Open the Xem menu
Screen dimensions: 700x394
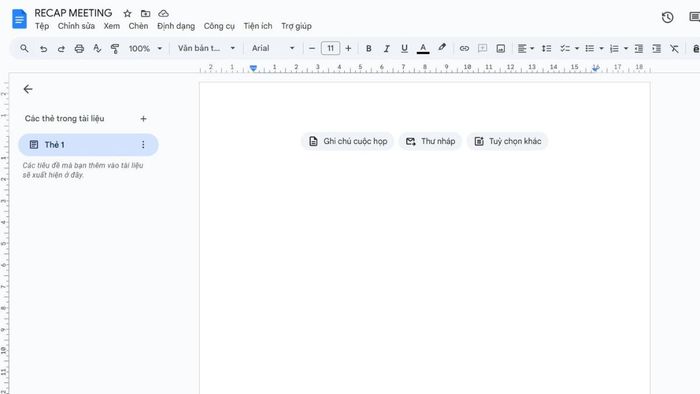tap(112, 26)
